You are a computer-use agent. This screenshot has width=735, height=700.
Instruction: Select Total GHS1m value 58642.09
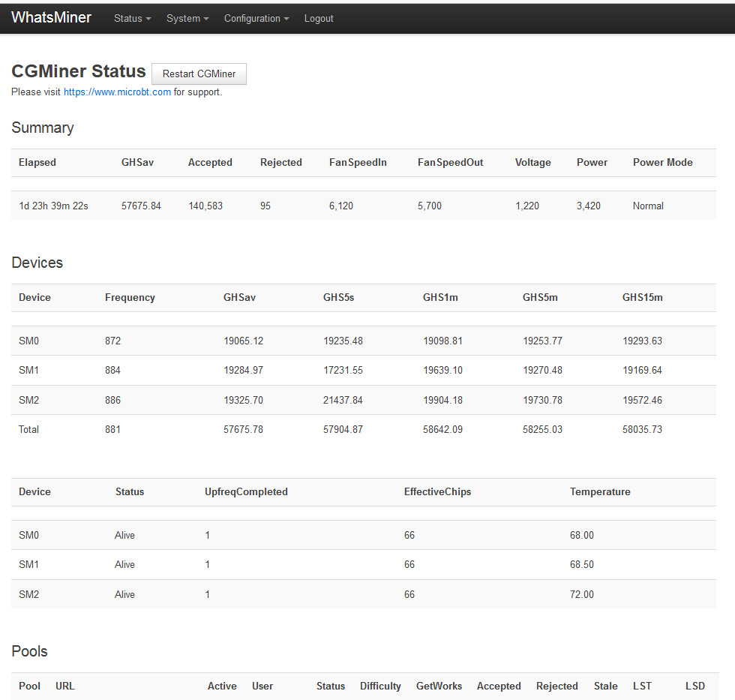tap(442, 429)
